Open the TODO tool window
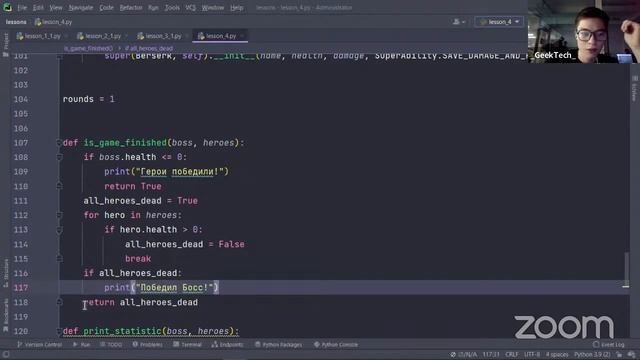 111,345
